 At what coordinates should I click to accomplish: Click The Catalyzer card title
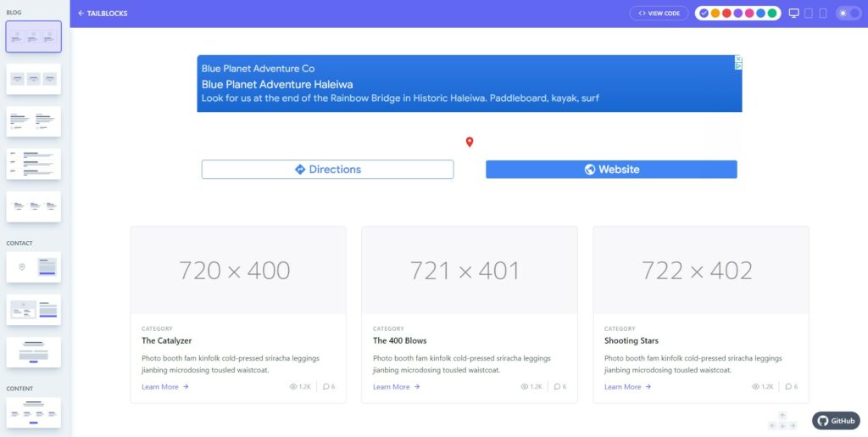point(167,340)
